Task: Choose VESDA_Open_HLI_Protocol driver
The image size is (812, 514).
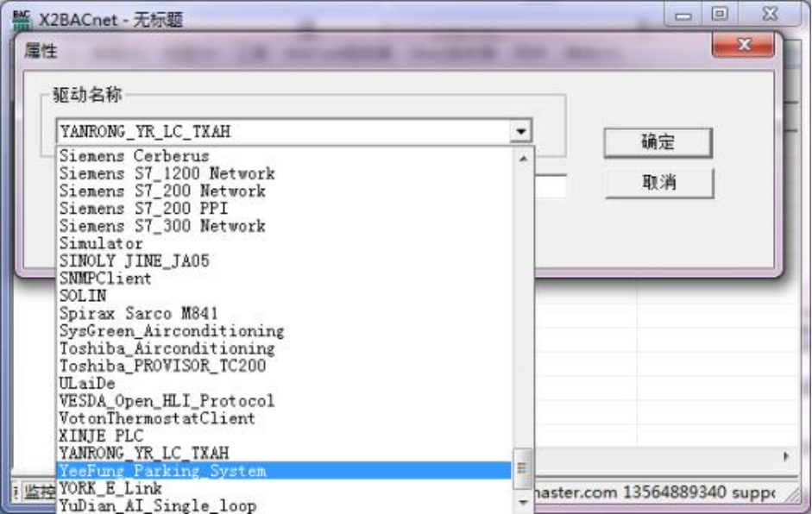Action: point(284,401)
